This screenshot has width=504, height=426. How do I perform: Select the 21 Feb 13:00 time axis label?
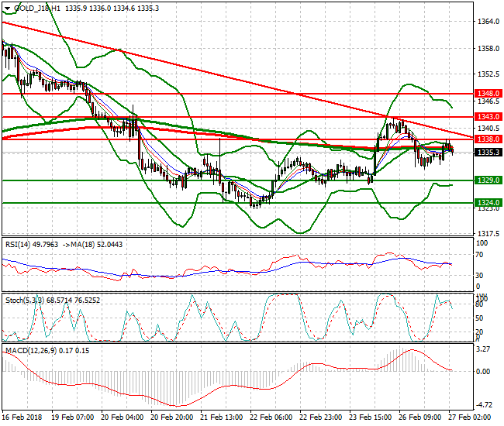click(x=222, y=417)
